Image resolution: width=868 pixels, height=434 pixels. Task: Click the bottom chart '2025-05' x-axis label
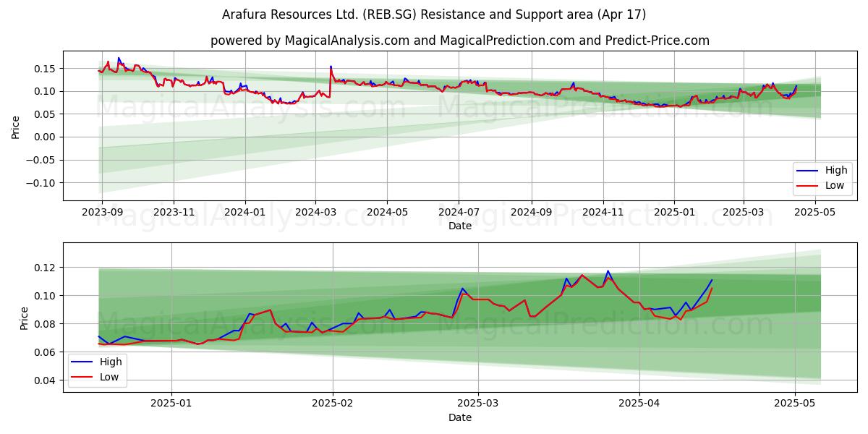[795, 404]
